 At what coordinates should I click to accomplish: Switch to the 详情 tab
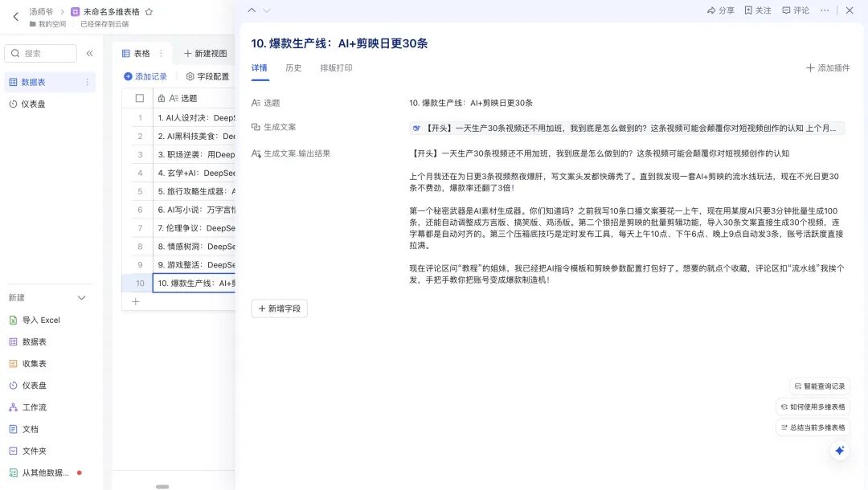tap(259, 68)
